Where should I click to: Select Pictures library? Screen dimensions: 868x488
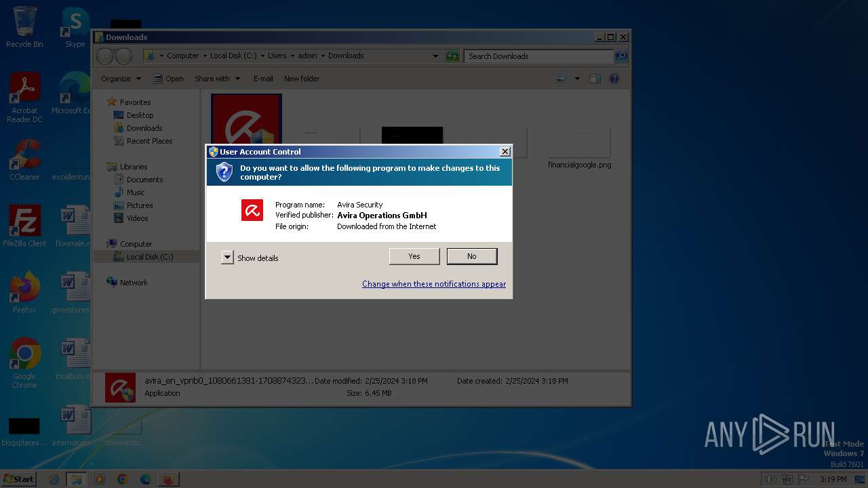pyautogui.click(x=140, y=205)
